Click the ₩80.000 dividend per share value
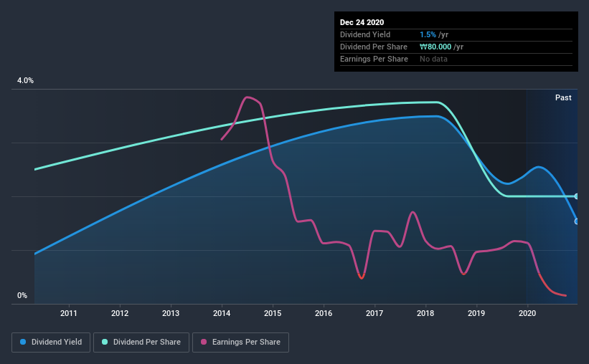The image size is (589, 364). coord(435,47)
